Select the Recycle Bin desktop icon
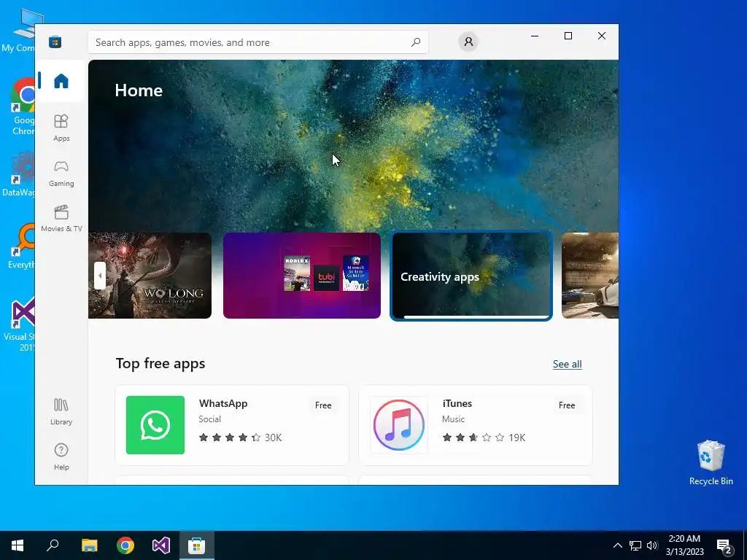 [x=711, y=462]
